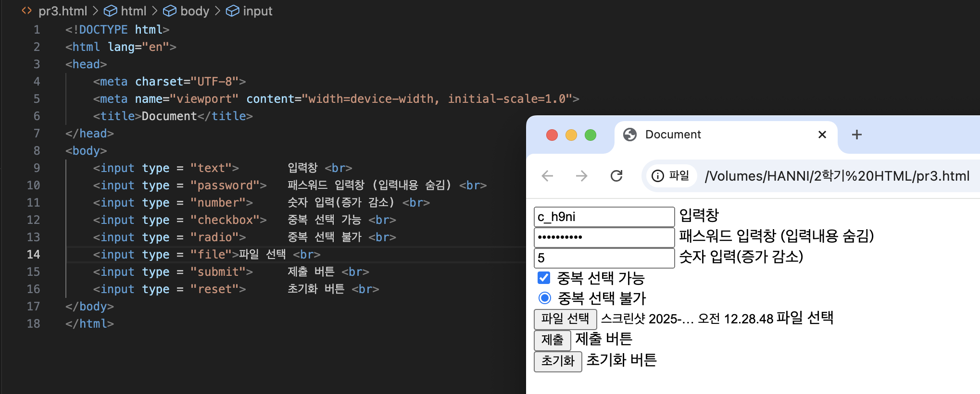Reload the browser page
The height and width of the screenshot is (394, 980).
pos(616,176)
